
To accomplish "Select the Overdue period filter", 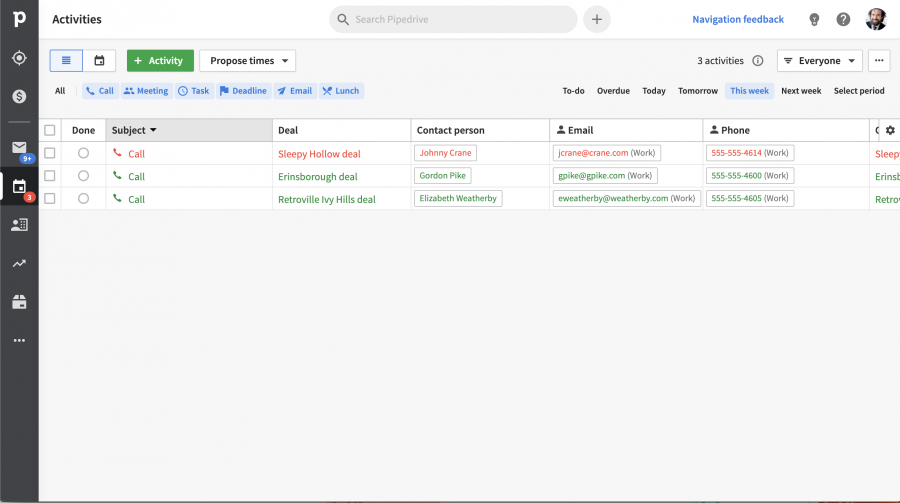I will click(613, 91).
